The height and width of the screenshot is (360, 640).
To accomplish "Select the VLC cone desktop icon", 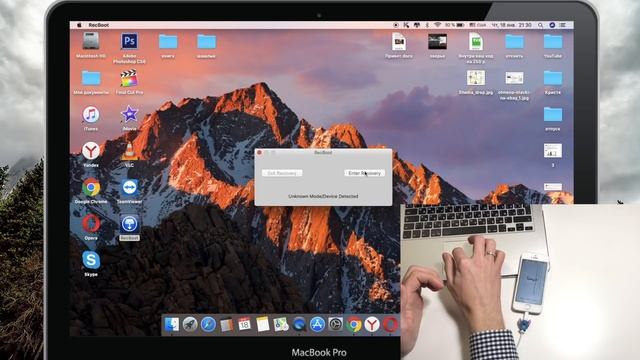I will [x=129, y=151].
